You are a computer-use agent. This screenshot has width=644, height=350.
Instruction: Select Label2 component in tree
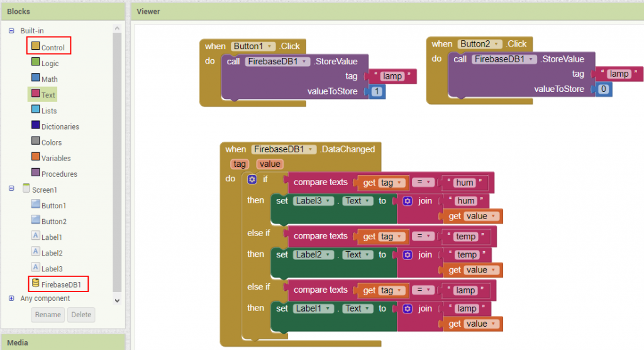(47, 252)
